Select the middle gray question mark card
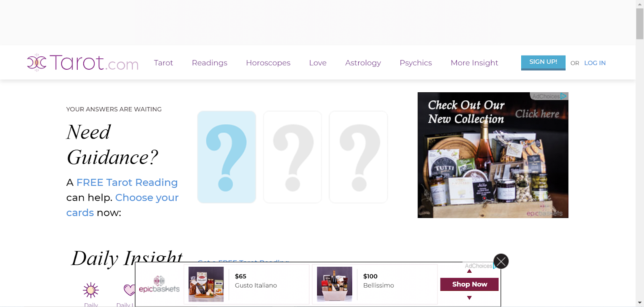The height and width of the screenshot is (307, 644). 293,157
